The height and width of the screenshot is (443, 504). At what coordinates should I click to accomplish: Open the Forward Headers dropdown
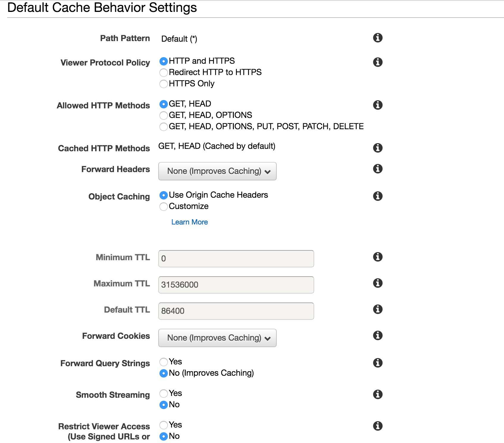tap(217, 171)
